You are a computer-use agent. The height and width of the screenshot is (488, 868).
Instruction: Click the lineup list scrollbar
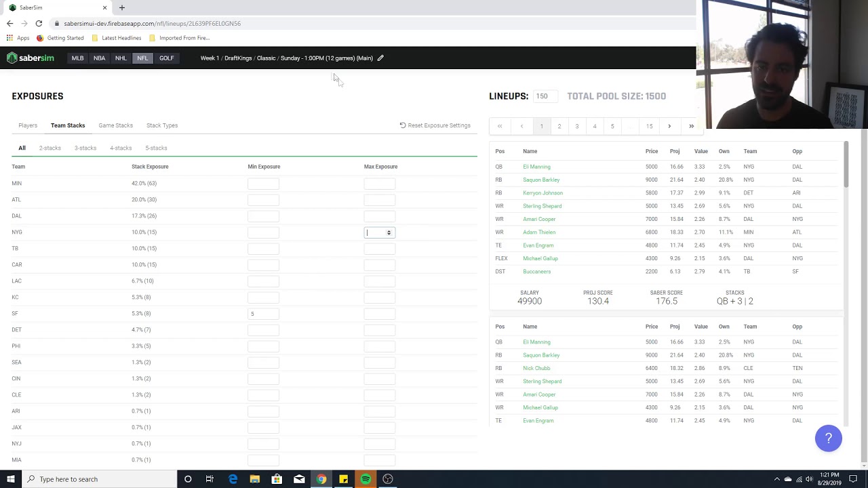tap(846, 165)
